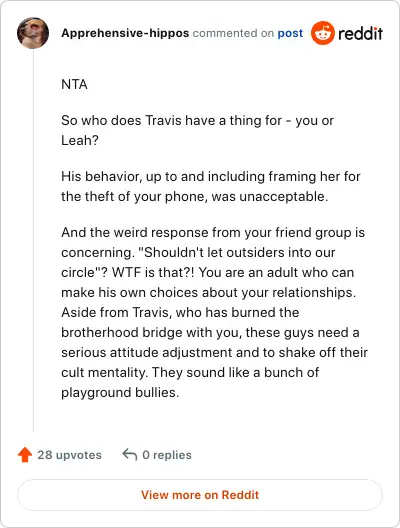400x528 pixels.
Task: Click the View more on Reddit button
Action: tap(200, 495)
